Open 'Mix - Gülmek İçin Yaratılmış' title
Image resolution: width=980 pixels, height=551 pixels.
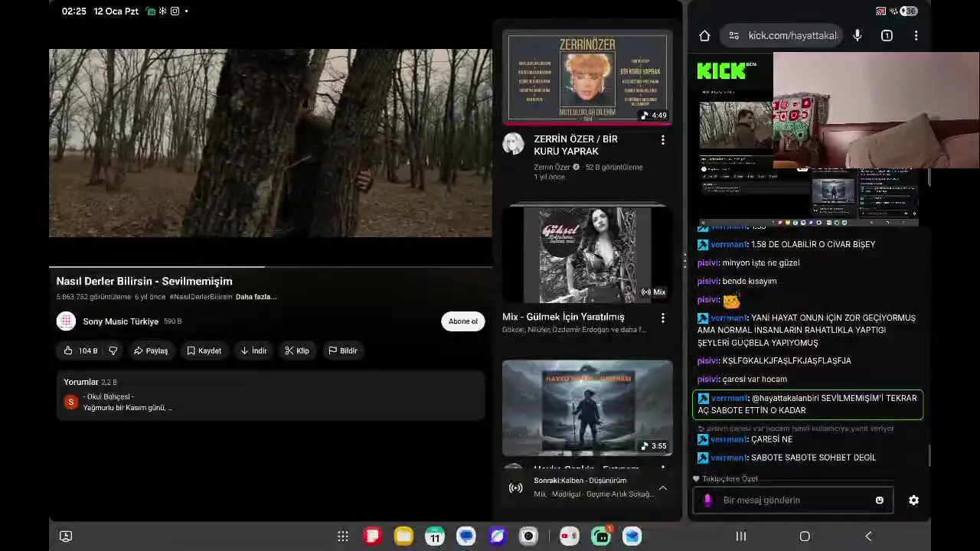click(563, 317)
